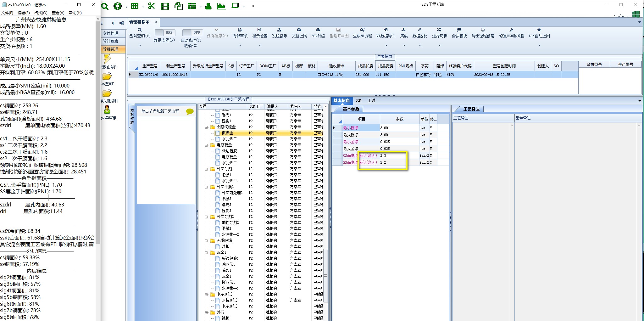The width and height of the screenshot is (644, 321).
Task: Open dropdown arrow under ECN自动上网
Action: [x=539, y=46]
